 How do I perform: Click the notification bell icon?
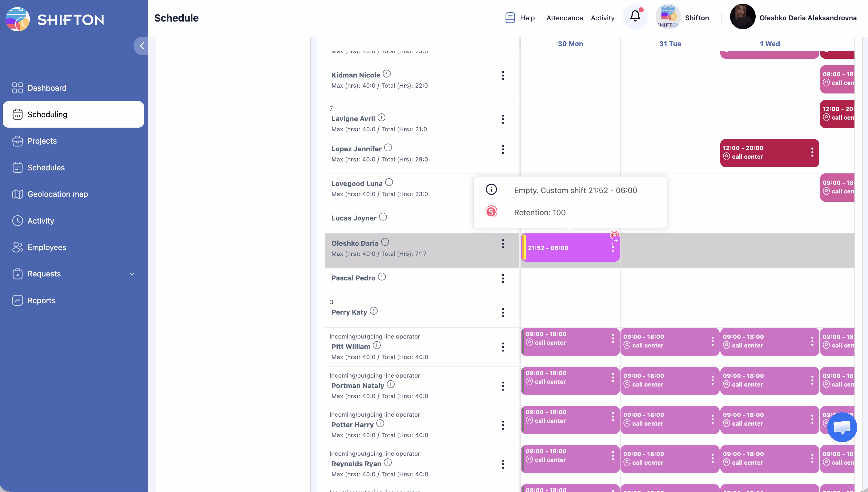pos(635,16)
